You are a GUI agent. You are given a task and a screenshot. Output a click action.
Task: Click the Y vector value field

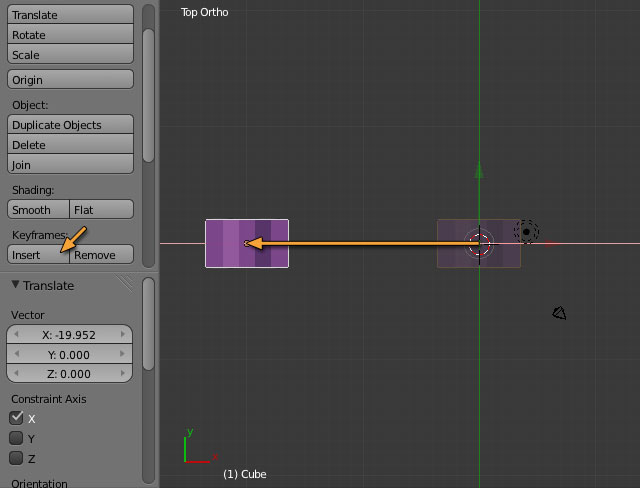[69, 354]
